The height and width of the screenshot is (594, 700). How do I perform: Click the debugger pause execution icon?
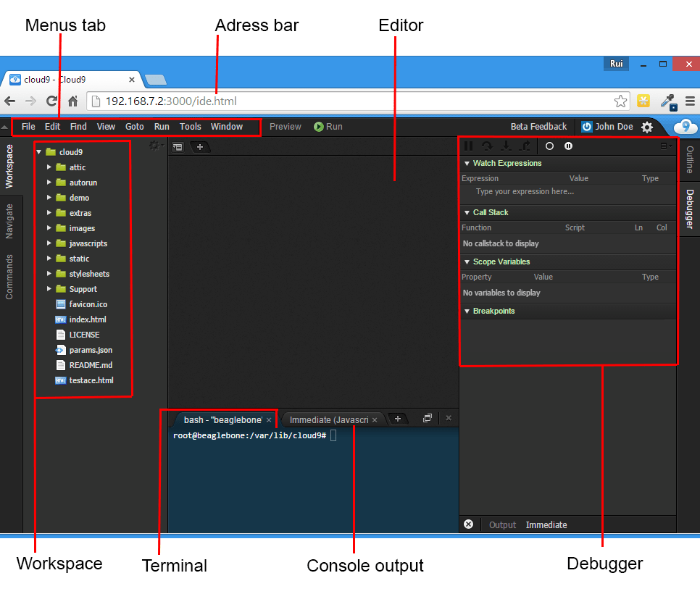coord(469,146)
